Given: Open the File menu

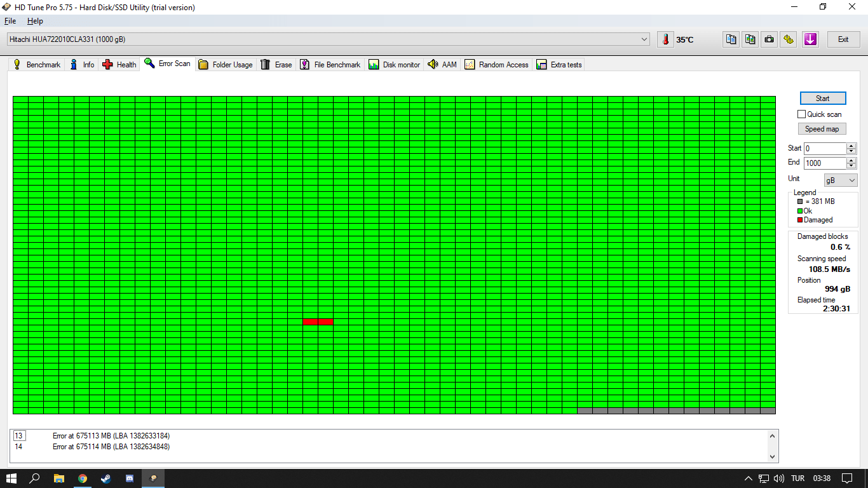Looking at the screenshot, I should pos(10,21).
